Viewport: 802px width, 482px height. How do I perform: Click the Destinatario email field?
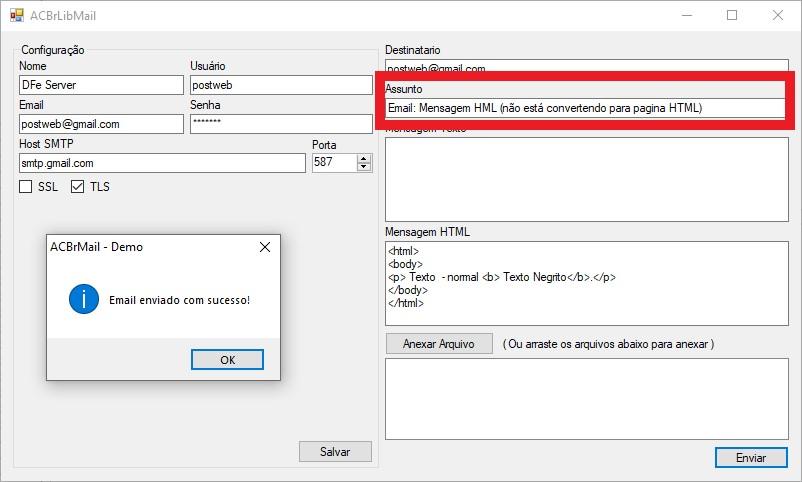587,65
